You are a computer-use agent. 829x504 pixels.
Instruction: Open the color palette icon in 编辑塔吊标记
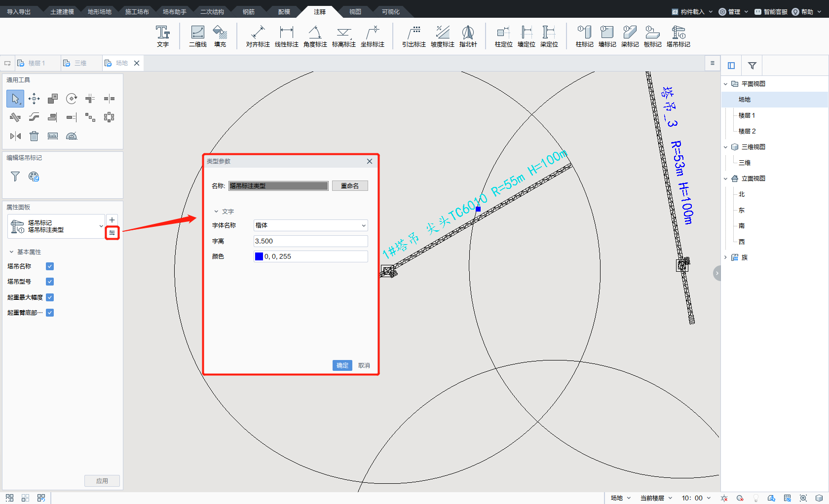pos(34,177)
